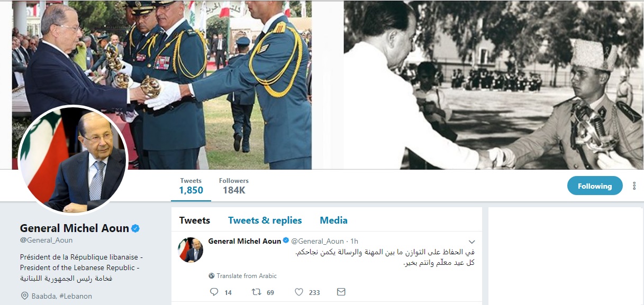Image resolution: width=644 pixels, height=305 pixels.
Task: Like the tweet with the heart icon
Action: (298, 292)
